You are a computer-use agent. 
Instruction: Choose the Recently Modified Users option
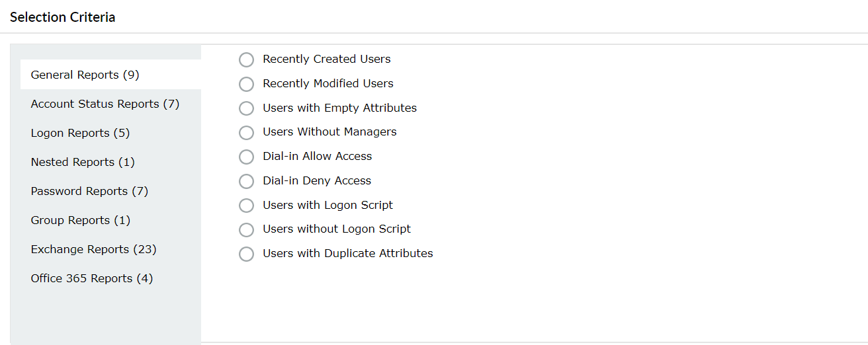coord(246,84)
